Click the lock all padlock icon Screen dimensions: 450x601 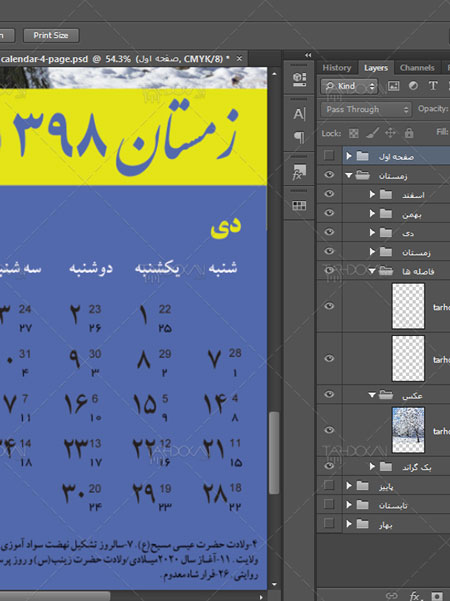click(x=409, y=133)
